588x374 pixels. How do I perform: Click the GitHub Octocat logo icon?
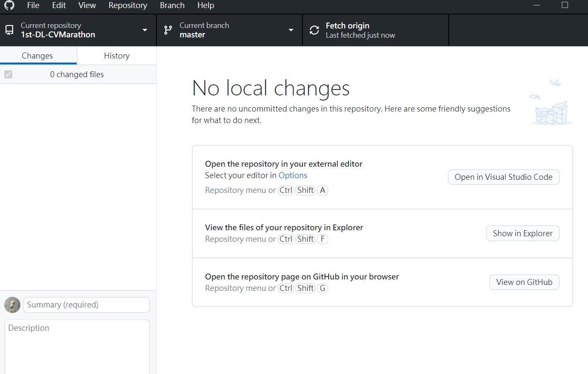pyautogui.click(x=9, y=5)
